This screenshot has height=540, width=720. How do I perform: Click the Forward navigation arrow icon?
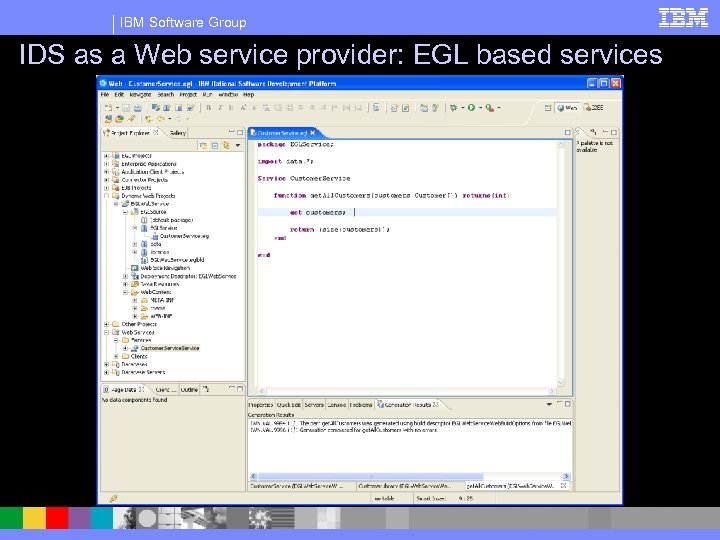tap(178, 119)
